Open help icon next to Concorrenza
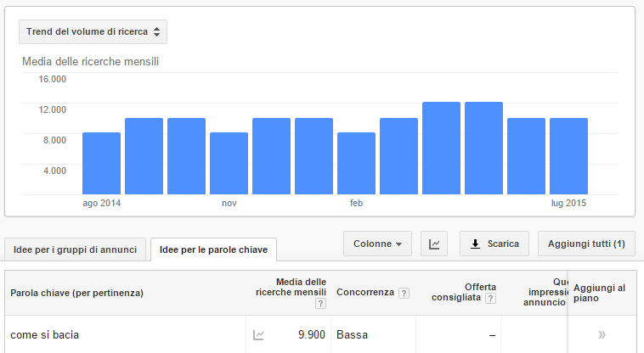The image size is (644, 353). (404, 293)
